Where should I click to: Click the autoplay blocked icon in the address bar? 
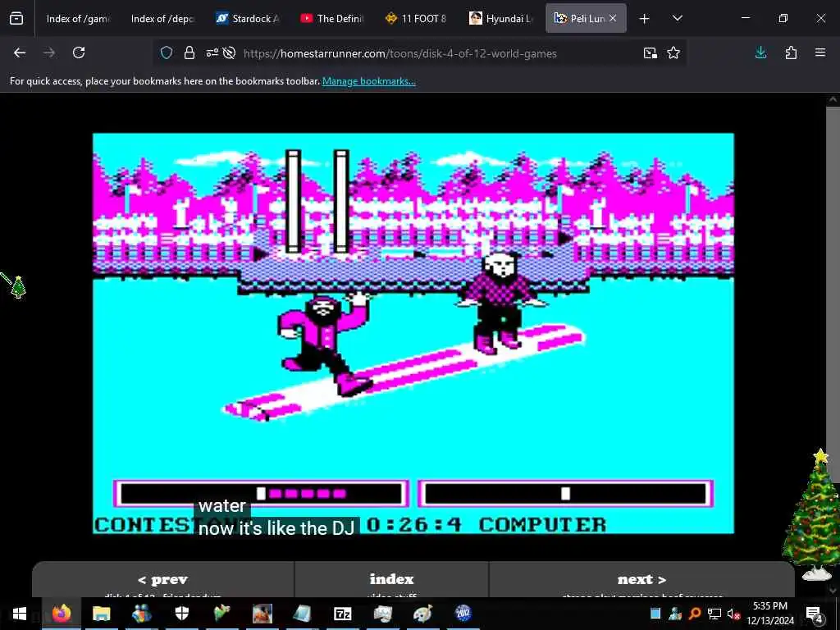click(230, 52)
